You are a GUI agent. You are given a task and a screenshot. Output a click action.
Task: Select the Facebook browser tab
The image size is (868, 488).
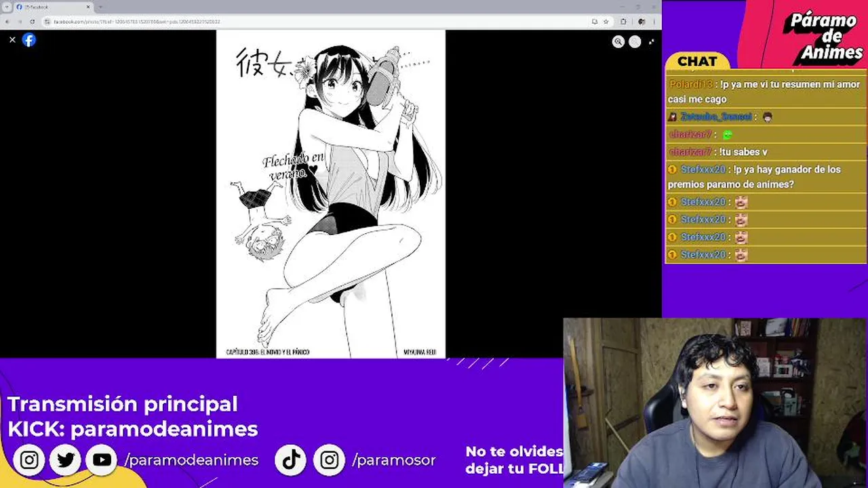point(53,7)
